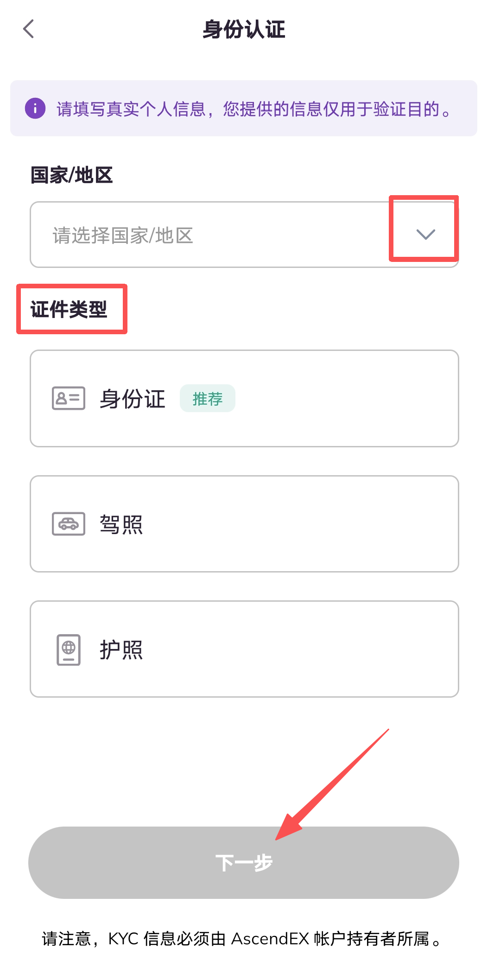The width and height of the screenshot is (494, 980).
Task: Tap the green 推荐 badge
Action: coord(208,398)
